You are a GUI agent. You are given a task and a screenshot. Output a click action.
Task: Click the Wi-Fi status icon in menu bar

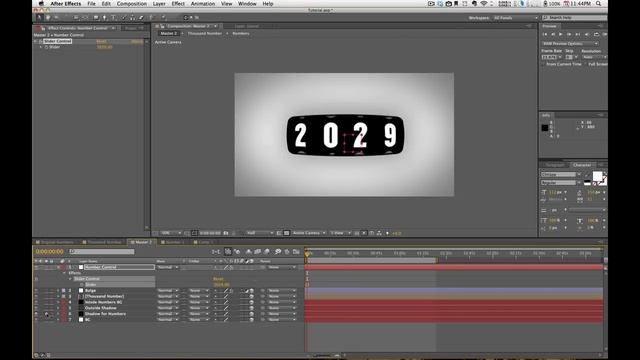pos(484,4)
